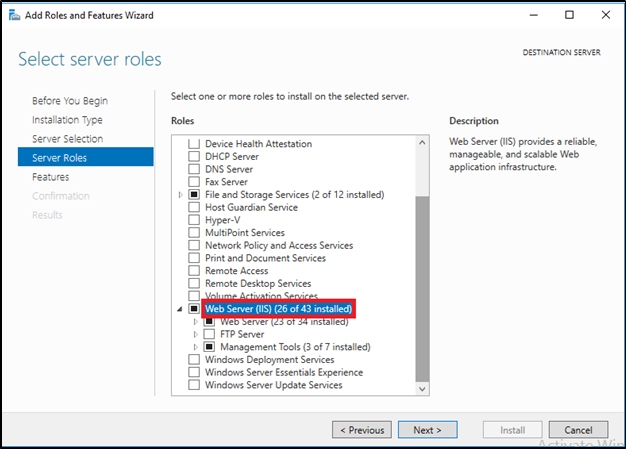The width and height of the screenshot is (626, 449).
Task: Tick the DHCP Server checkbox
Action: (195, 157)
